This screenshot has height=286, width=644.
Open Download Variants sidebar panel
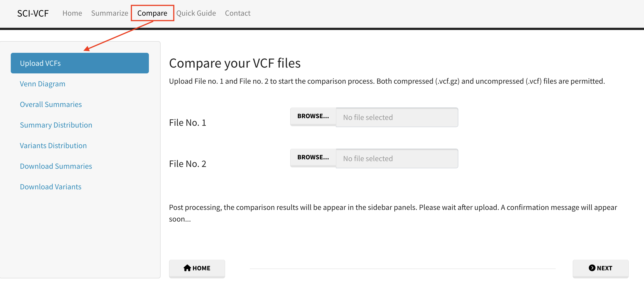[50, 187]
